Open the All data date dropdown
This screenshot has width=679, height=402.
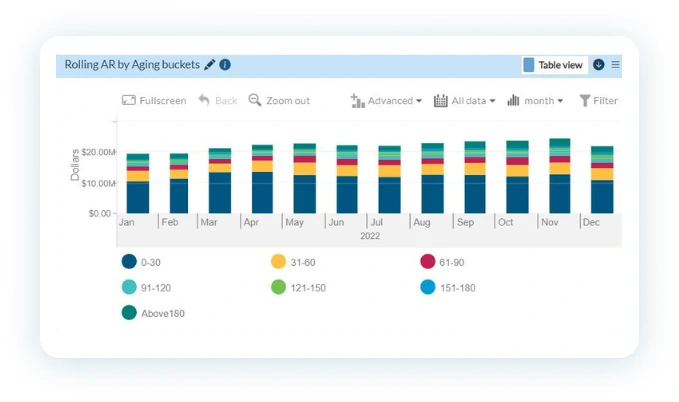[464, 100]
